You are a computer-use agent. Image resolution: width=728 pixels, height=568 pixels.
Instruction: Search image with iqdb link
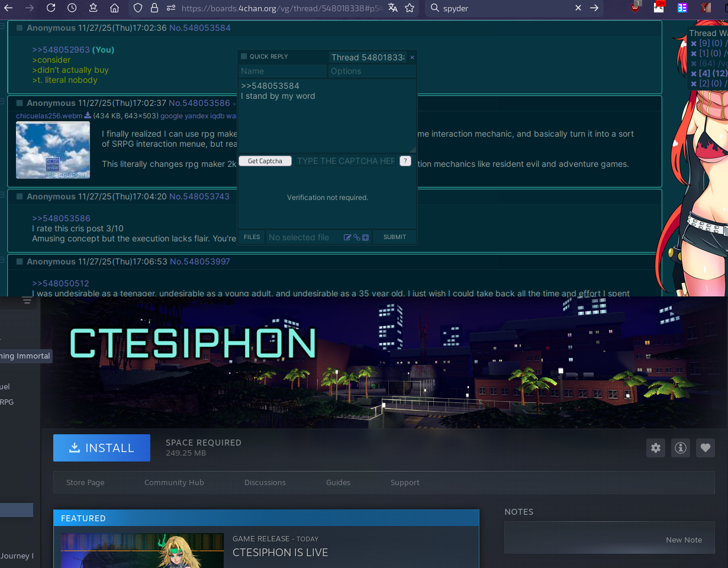coord(217,116)
